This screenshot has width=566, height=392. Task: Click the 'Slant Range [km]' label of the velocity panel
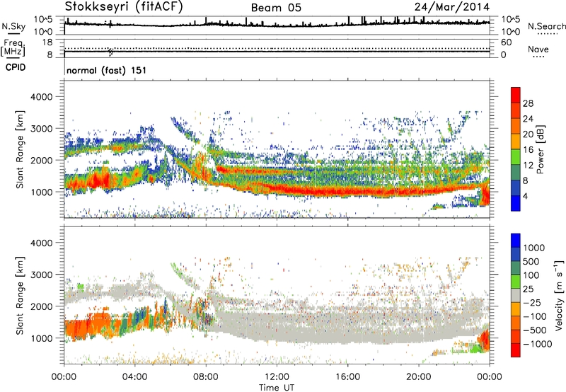pos(20,295)
